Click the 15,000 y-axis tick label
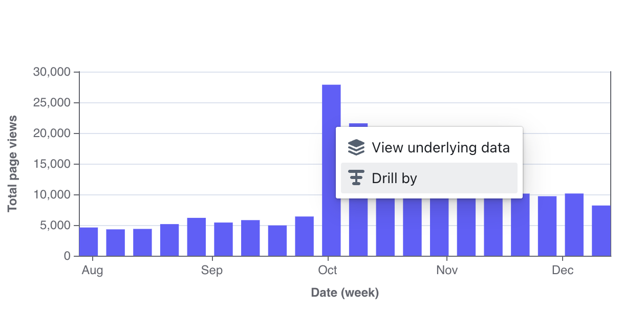The width and height of the screenshot is (644, 312). pos(52,164)
